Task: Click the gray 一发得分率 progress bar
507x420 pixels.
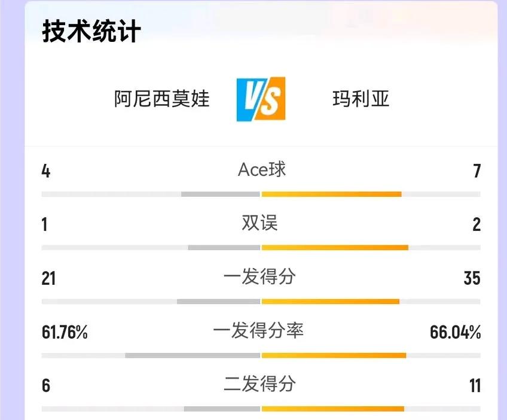Action: 193,355
